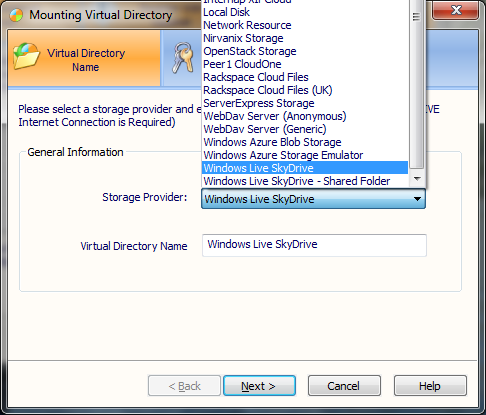Screen dimensions: 486x415
Task: Click the app logo in the title bar
Action: 16,15
